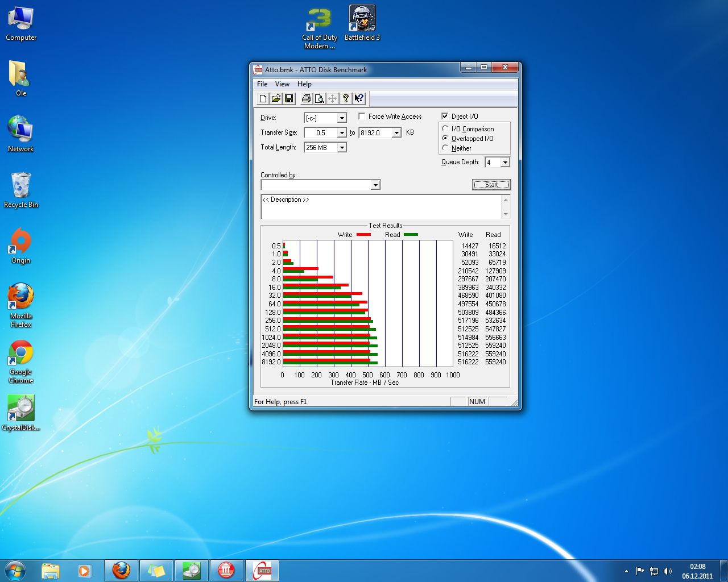Image resolution: width=728 pixels, height=582 pixels.
Task: Open the File menu
Action: click(262, 84)
